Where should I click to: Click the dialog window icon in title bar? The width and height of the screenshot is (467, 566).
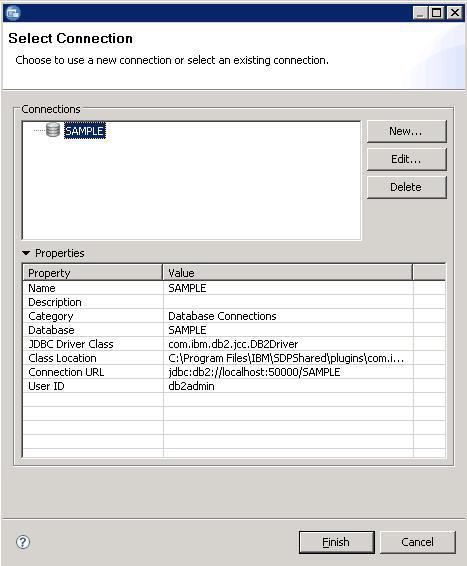tap(13, 13)
